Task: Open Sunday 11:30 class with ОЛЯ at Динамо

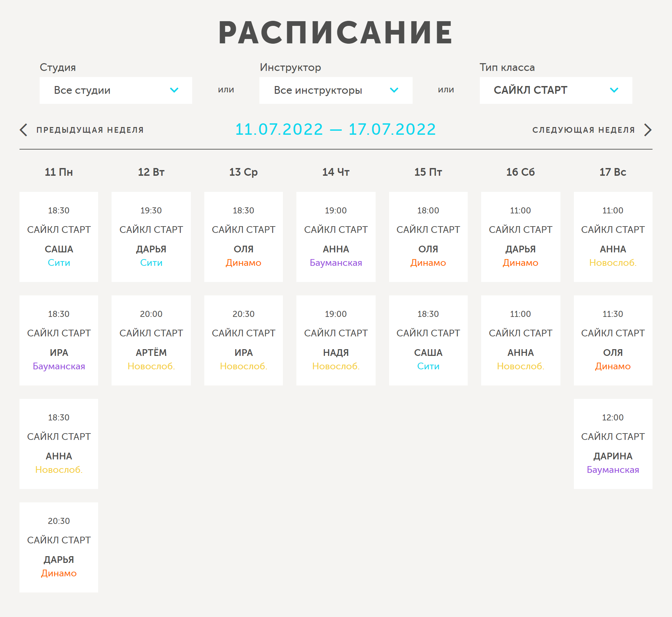Action: click(613, 340)
